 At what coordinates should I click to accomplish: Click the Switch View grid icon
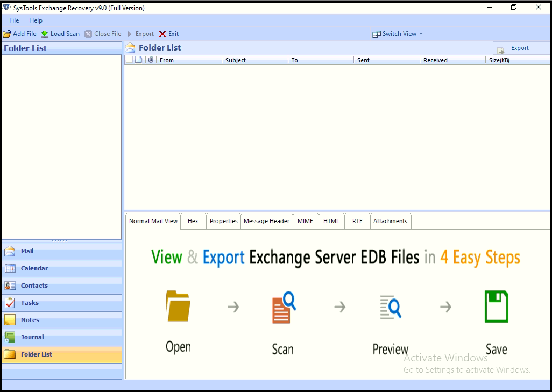[x=376, y=34]
